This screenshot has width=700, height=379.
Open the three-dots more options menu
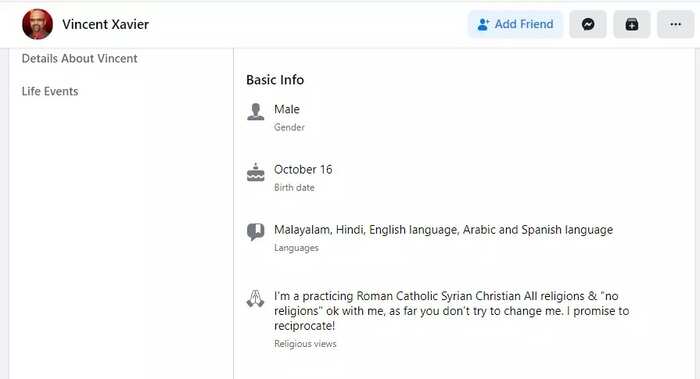pos(675,24)
